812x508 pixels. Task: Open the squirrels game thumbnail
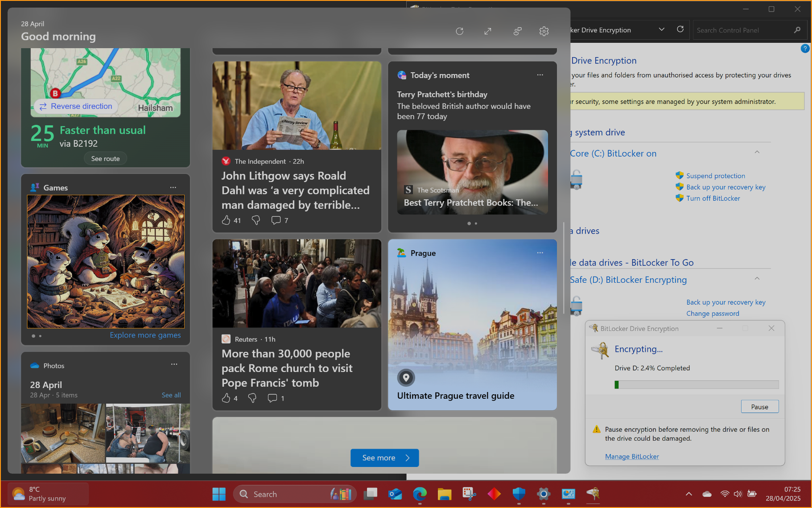tap(106, 261)
